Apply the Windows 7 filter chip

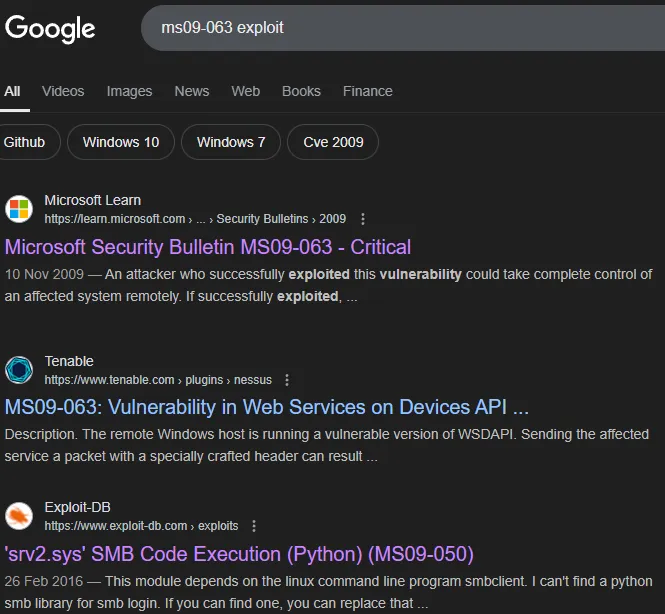tap(231, 142)
